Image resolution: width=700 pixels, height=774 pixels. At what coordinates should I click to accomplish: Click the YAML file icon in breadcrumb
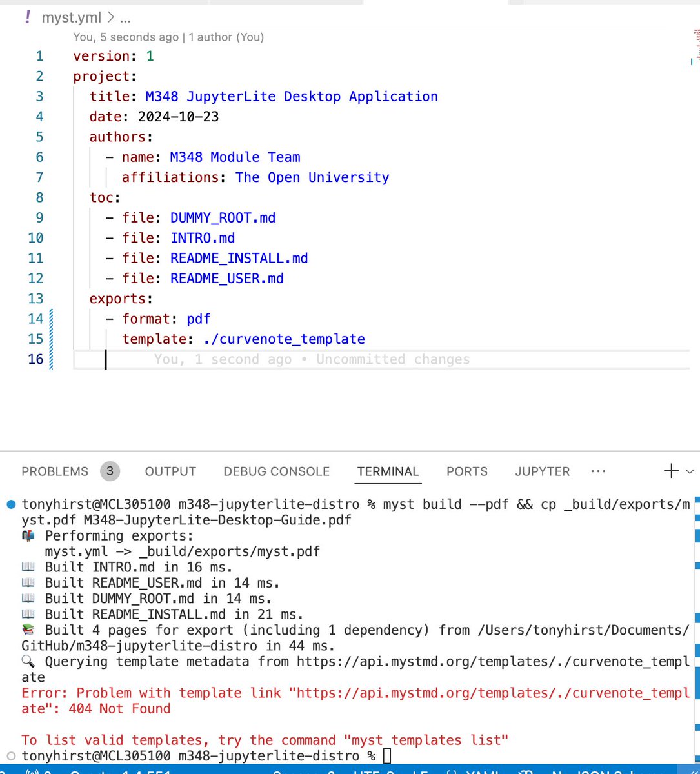click(27, 17)
